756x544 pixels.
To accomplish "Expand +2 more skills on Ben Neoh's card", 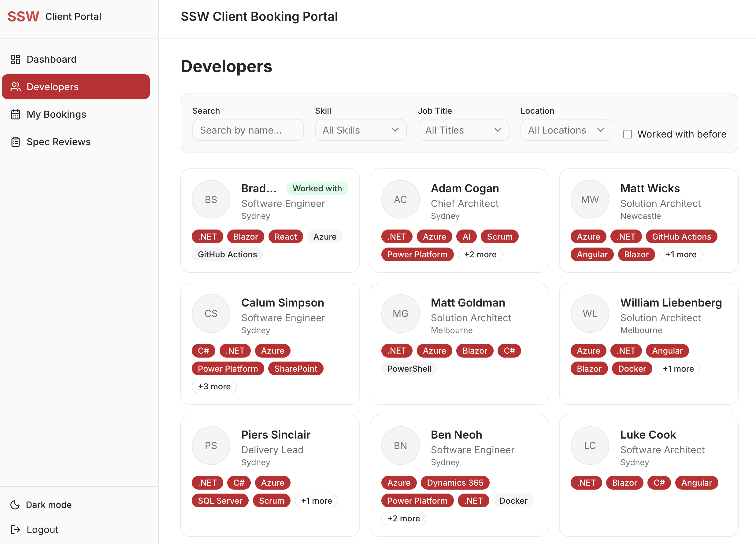I will [x=404, y=518].
